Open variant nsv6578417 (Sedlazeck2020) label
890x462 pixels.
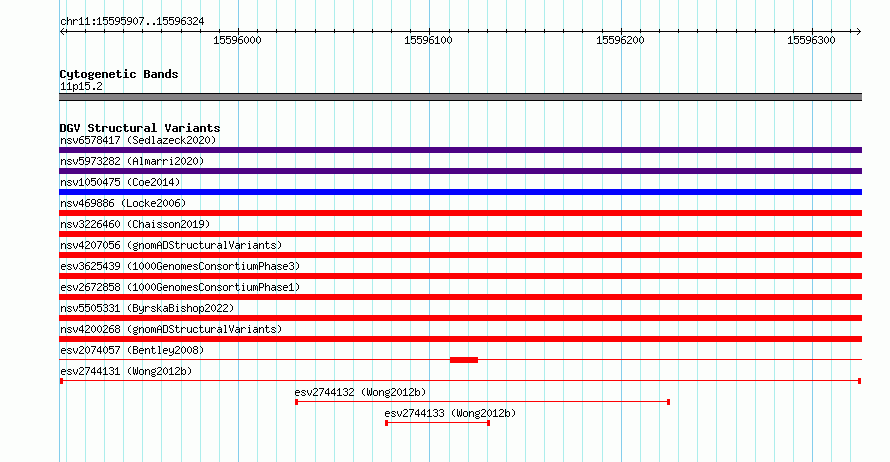(138, 140)
